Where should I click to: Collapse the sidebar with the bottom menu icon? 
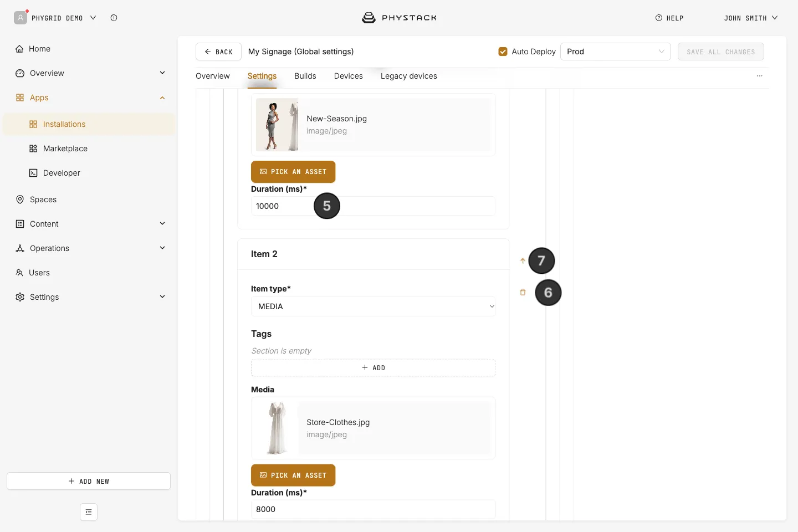tap(89, 512)
